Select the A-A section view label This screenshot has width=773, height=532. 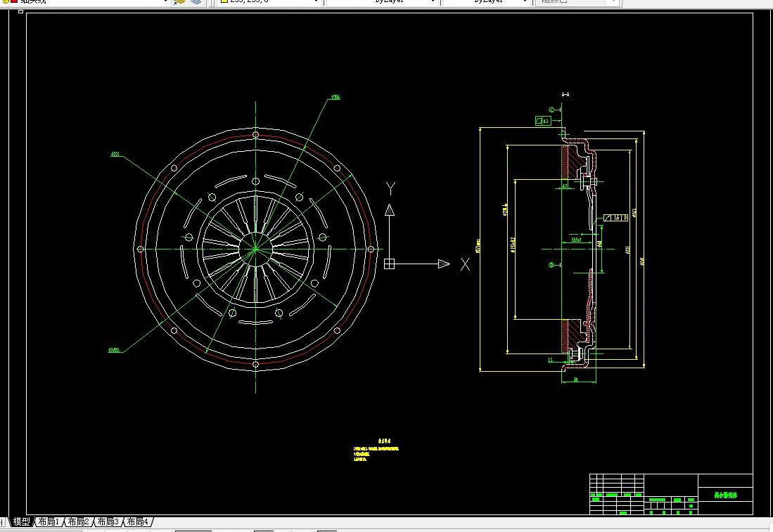(566, 94)
